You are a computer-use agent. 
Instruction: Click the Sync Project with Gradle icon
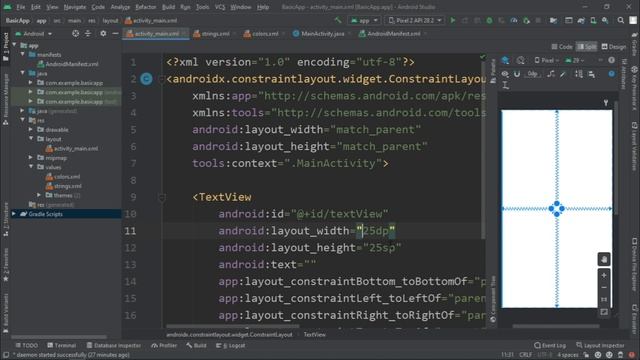[581, 20]
